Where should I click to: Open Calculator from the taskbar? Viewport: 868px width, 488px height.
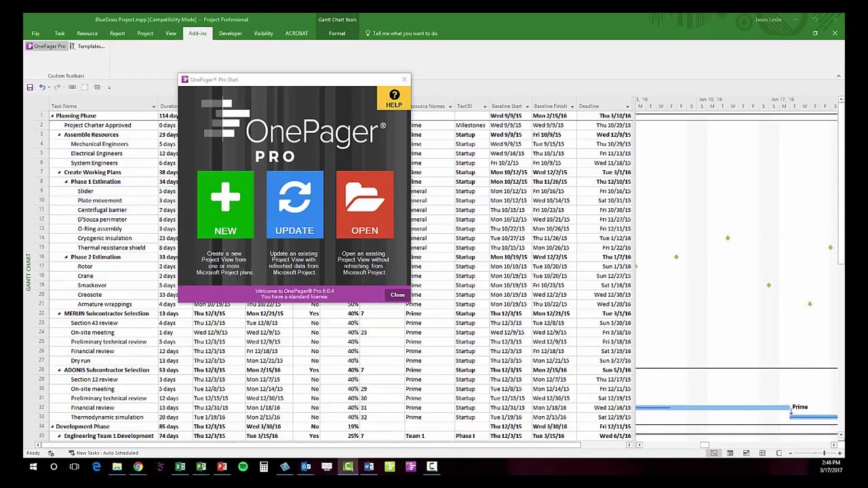264,466
